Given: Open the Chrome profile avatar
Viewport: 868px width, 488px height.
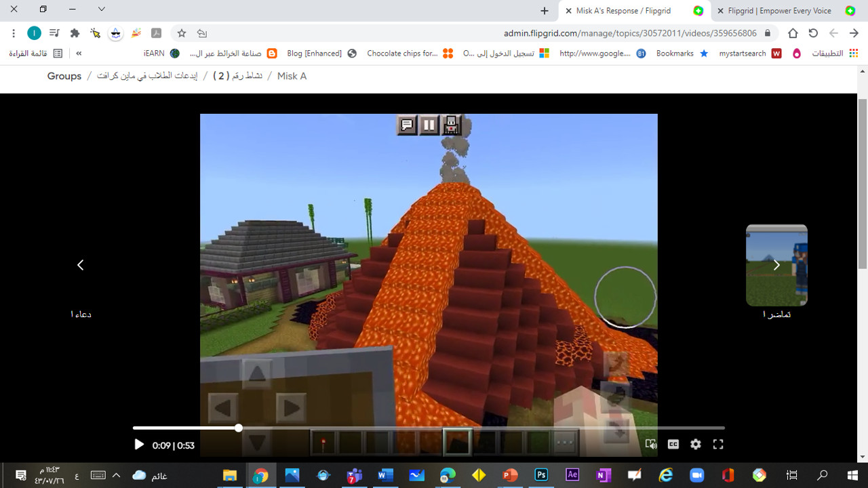Looking at the screenshot, I should 34,33.
